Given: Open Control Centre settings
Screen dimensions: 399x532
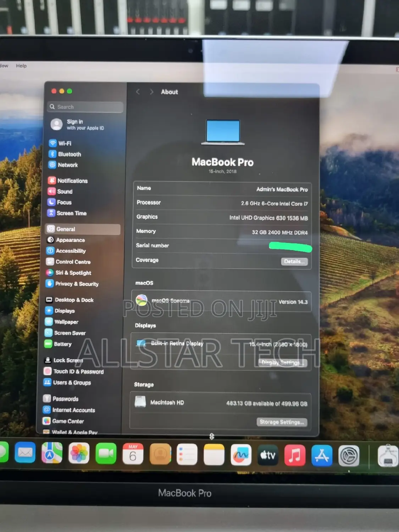Looking at the screenshot, I should 68,262.
